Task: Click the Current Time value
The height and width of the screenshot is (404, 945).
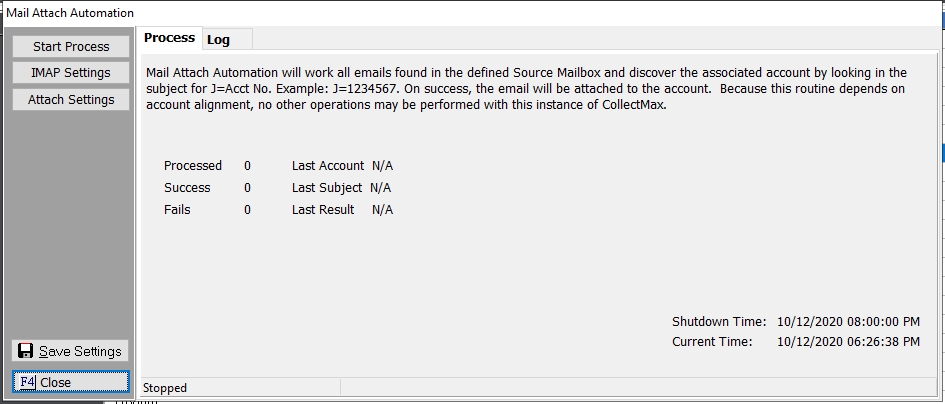Action: [x=849, y=342]
